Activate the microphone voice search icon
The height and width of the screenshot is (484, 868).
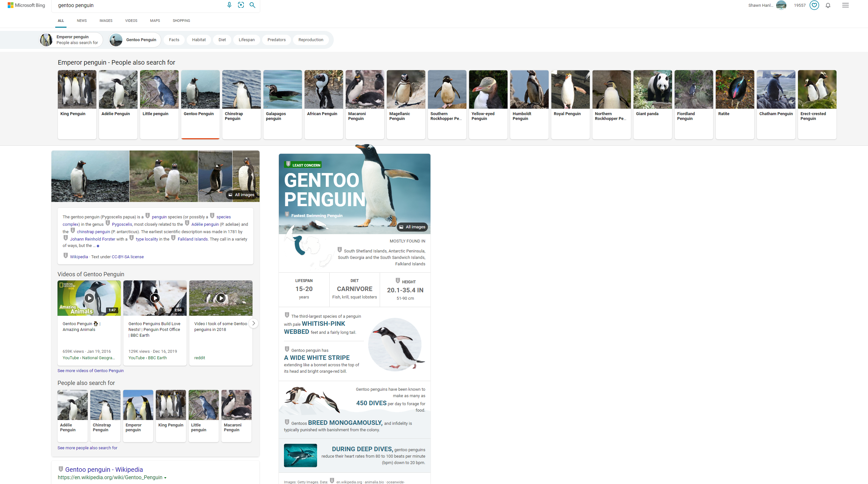[x=229, y=5]
